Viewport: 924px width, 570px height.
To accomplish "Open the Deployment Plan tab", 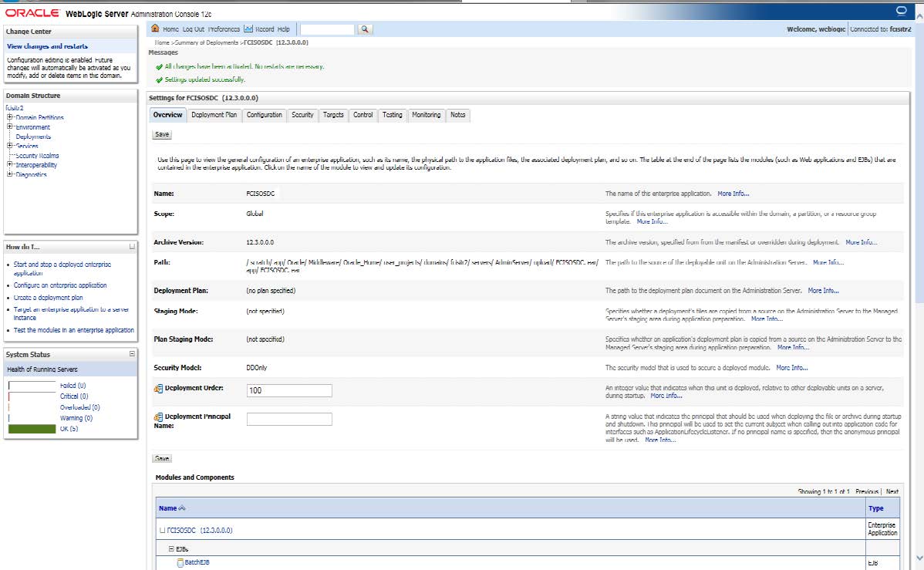I will (214, 115).
